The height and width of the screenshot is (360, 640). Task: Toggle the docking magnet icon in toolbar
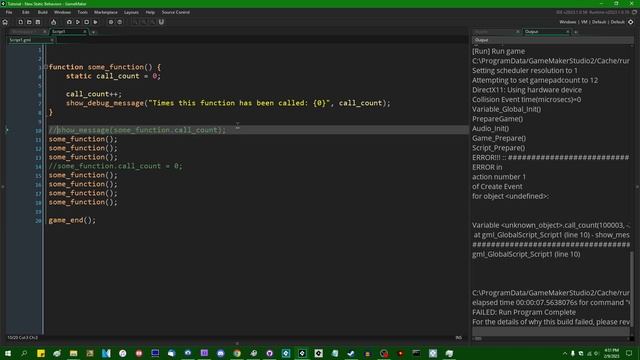(161, 22)
